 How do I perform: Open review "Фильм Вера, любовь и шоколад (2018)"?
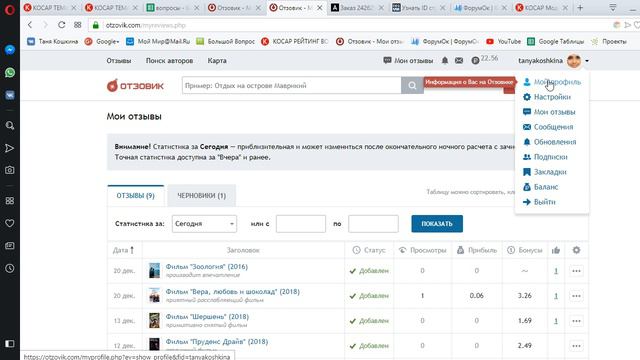coord(233,291)
